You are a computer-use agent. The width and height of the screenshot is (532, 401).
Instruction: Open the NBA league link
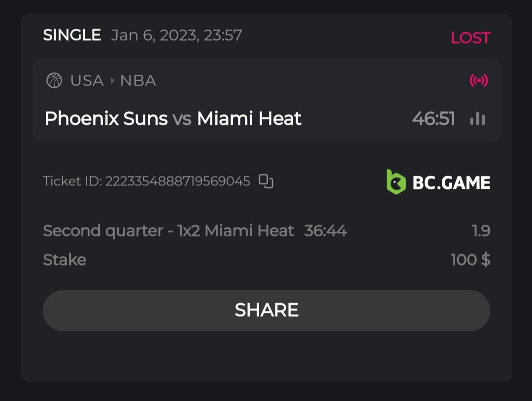point(138,81)
